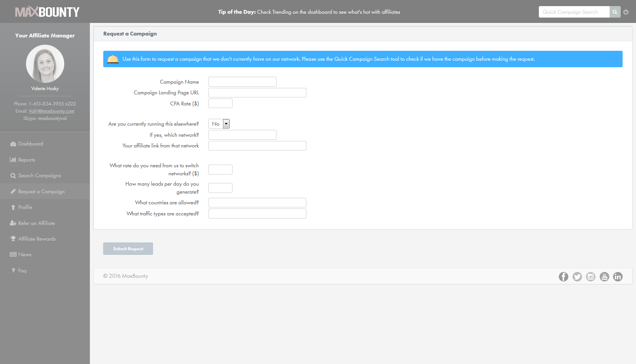Click the affiliate link from network field
The width and height of the screenshot is (636, 364).
click(x=257, y=146)
